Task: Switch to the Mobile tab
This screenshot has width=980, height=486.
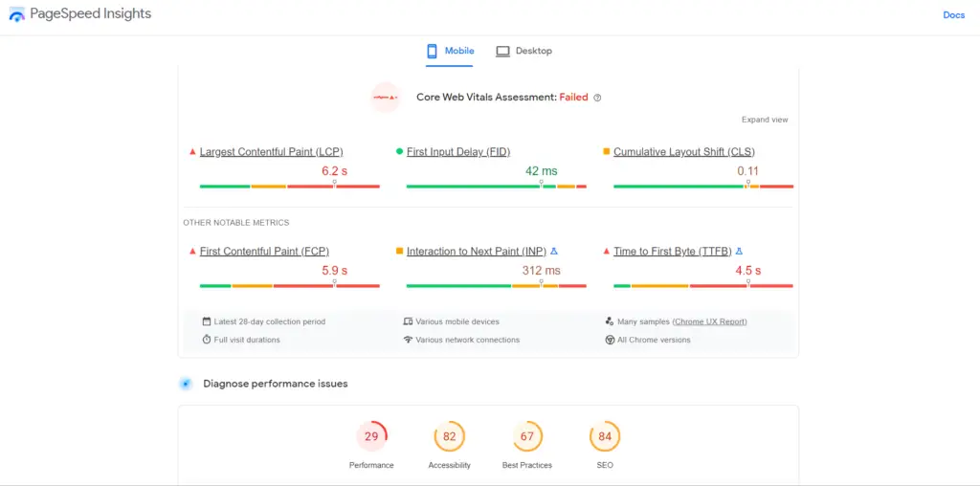Action: 450,52
